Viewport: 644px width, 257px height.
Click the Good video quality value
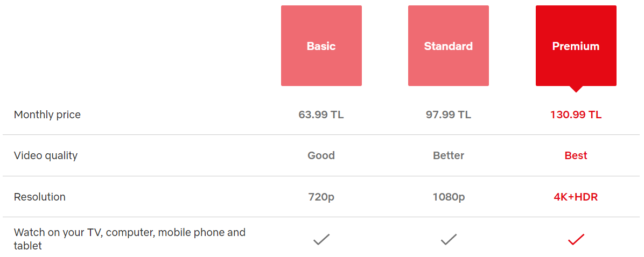pos(321,156)
